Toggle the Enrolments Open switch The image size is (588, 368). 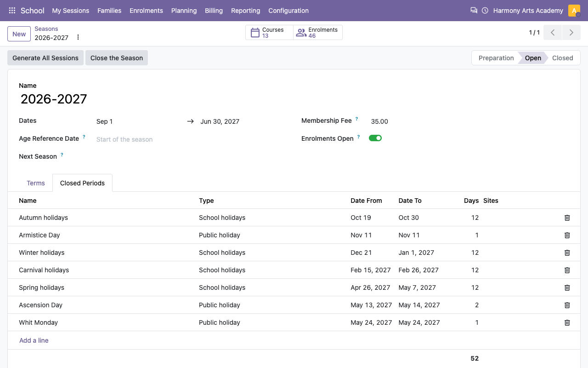pyautogui.click(x=375, y=138)
